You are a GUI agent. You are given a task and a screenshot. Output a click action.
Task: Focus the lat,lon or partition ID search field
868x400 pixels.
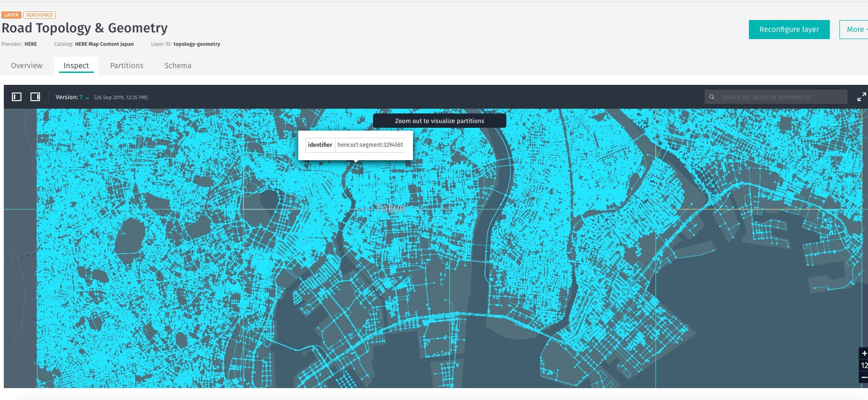(x=781, y=97)
